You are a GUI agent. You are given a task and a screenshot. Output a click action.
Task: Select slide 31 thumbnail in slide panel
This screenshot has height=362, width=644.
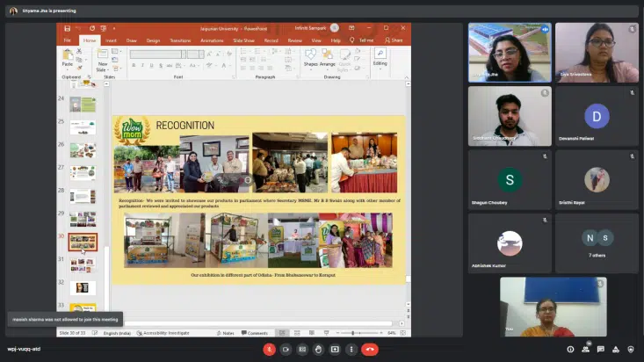(x=83, y=263)
